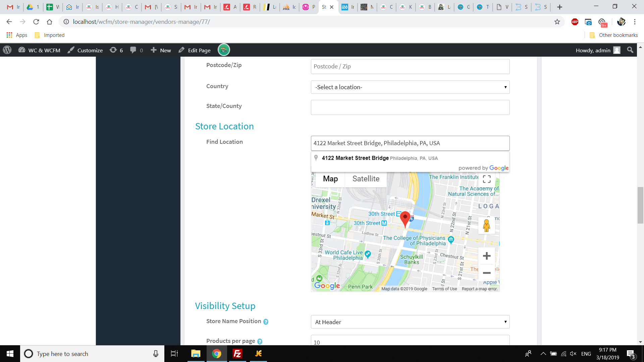Image resolution: width=644 pixels, height=362 pixels.
Task: Focus the Postcode / Zip field
Action: pyautogui.click(x=410, y=66)
